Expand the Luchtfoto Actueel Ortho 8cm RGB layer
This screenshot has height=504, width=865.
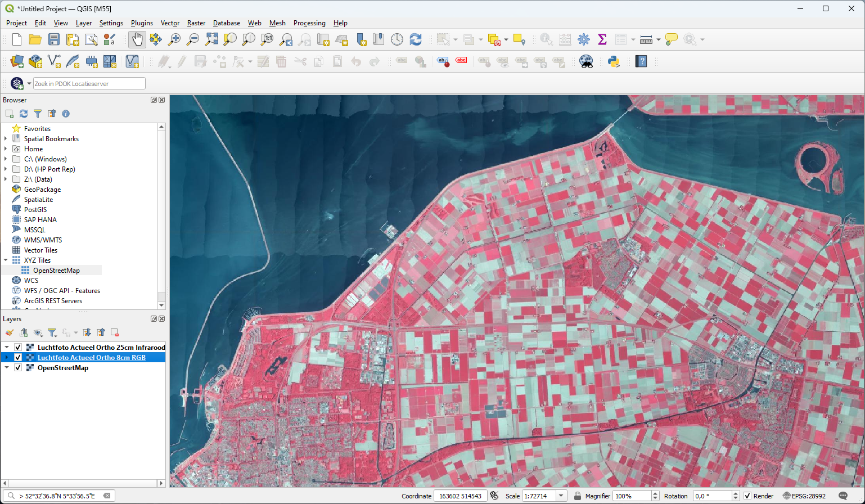coord(6,357)
